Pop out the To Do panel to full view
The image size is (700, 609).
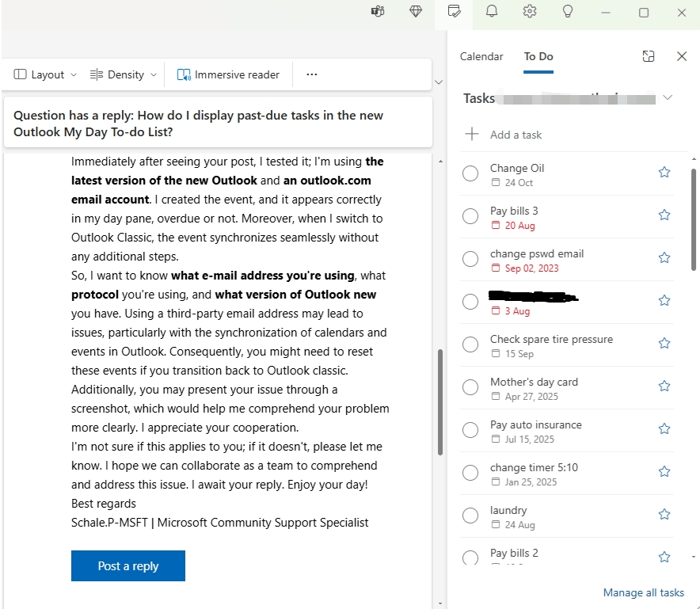(649, 56)
